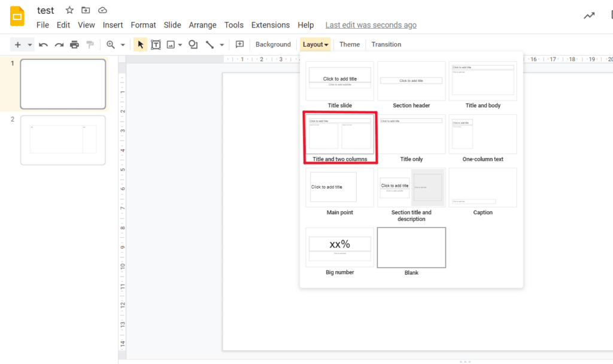This screenshot has height=364, width=613.
Task: Open the move to folder icon
Action: coord(86,10)
